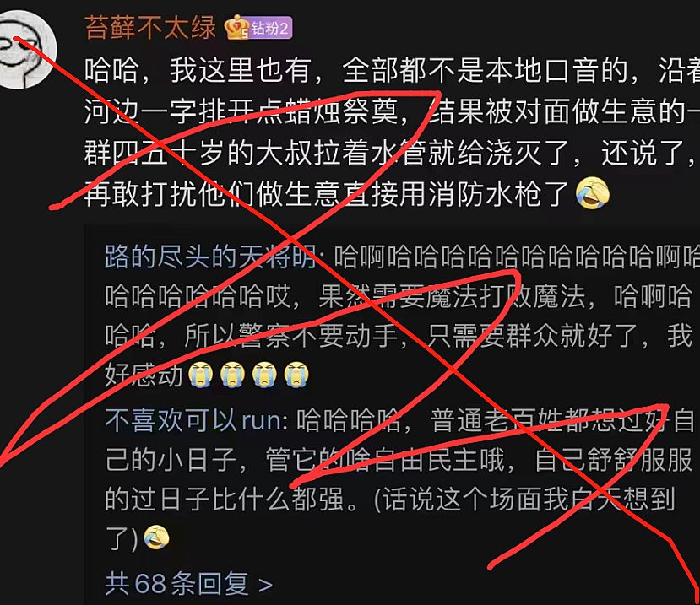Tap the last crying emoji after 好感动
The image size is (700, 605).
click(296, 375)
